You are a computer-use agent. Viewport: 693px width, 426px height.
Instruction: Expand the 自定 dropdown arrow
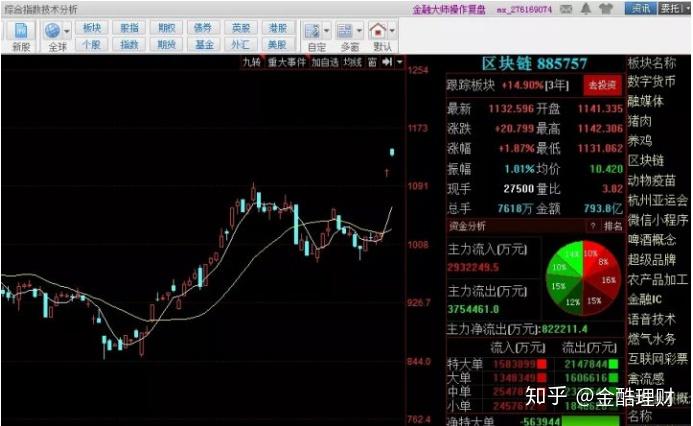click(x=327, y=31)
